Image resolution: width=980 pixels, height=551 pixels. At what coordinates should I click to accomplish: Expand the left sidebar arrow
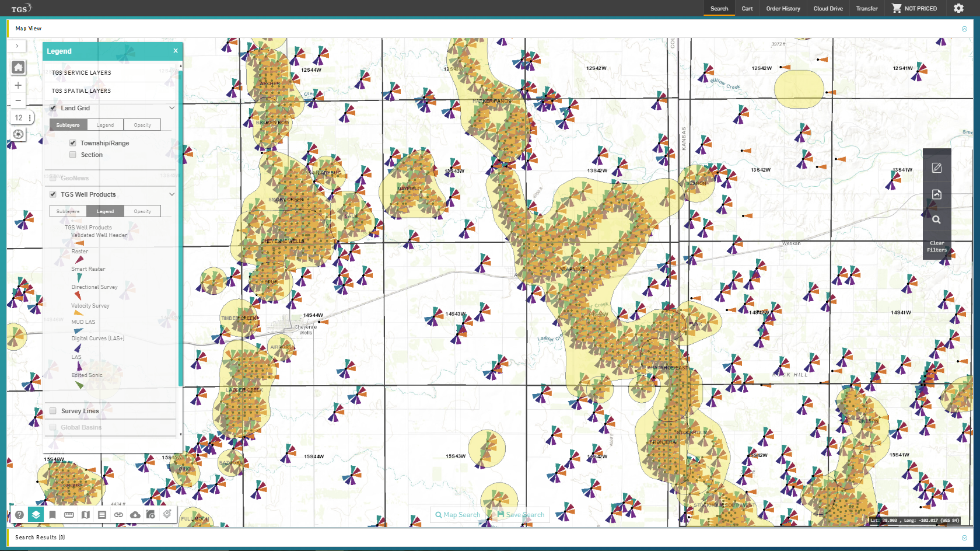click(17, 46)
